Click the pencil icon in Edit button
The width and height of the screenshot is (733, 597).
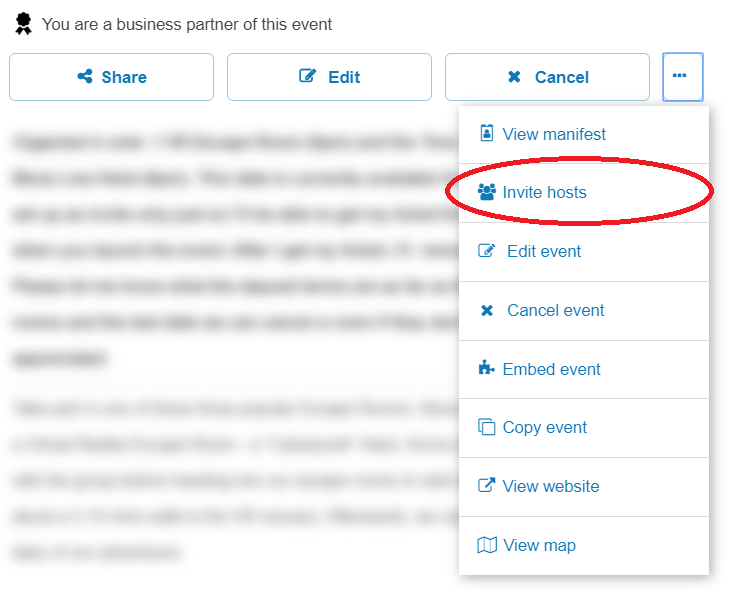click(x=308, y=77)
